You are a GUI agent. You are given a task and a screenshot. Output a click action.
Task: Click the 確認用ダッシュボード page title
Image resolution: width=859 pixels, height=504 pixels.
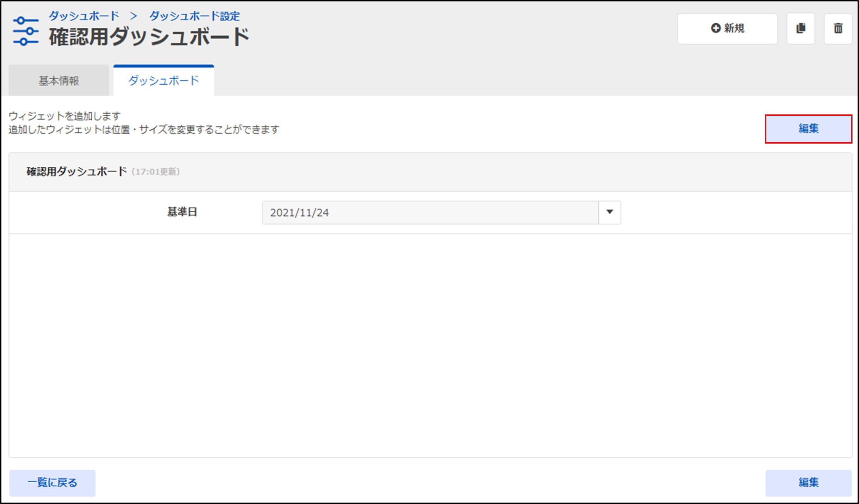pos(149,37)
